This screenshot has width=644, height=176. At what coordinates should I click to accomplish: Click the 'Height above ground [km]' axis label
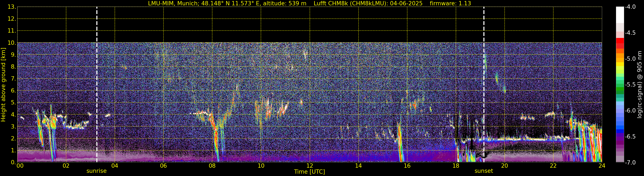point(3,85)
